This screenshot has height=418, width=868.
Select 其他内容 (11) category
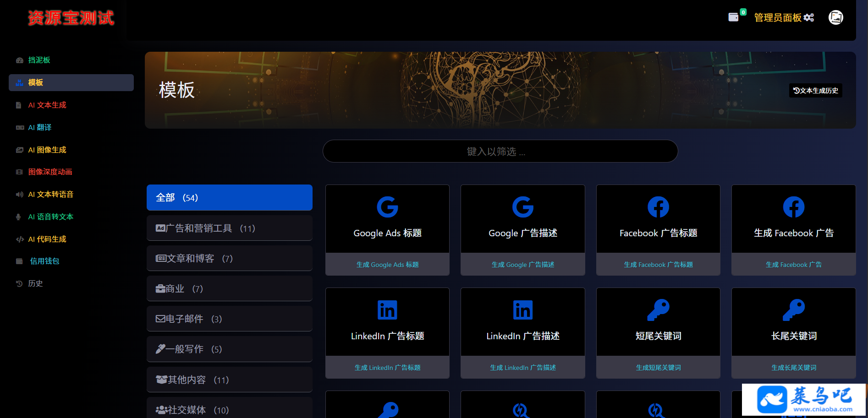(230, 380)
